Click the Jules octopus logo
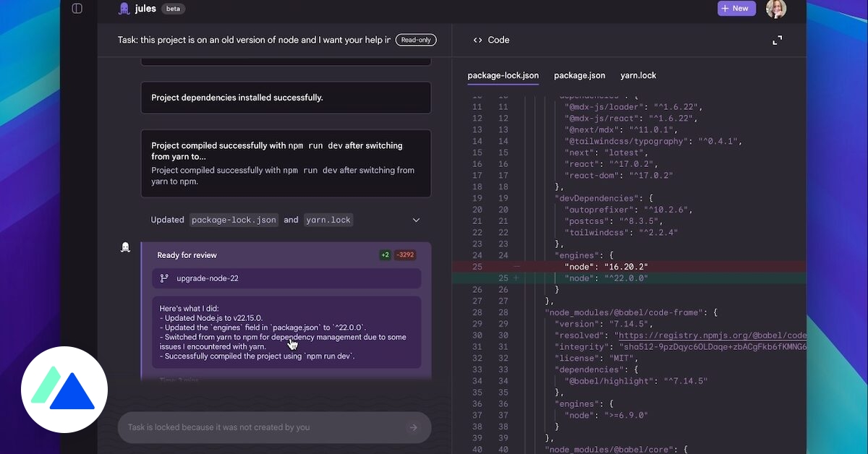This screenshot has width=868, height=454. tap(124, 9)
